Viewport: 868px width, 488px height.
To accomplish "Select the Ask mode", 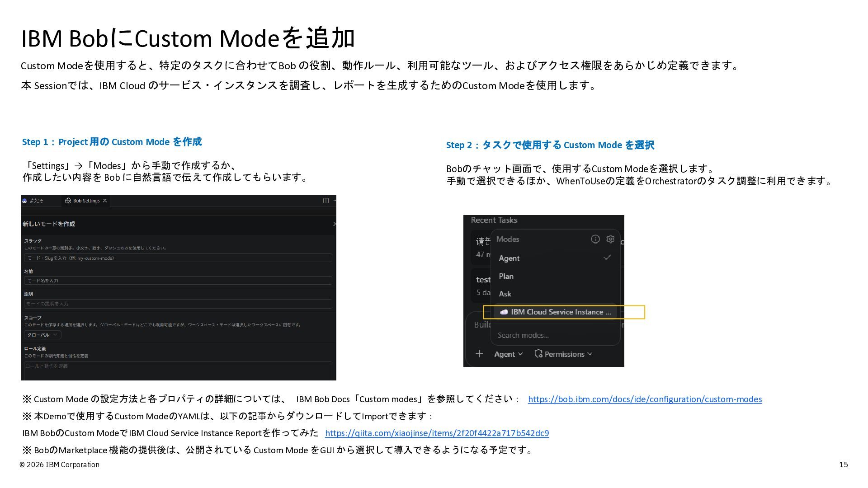I will [555, 294].
